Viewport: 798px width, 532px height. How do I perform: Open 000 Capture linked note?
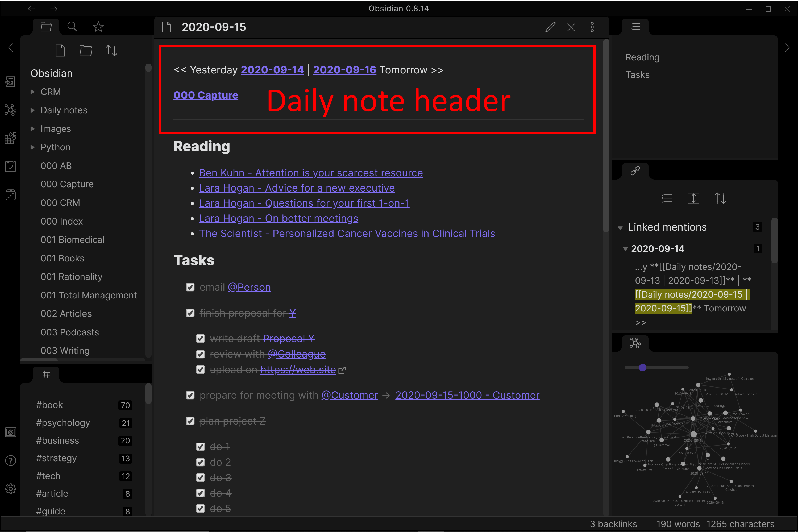click(x=206, y=95)
